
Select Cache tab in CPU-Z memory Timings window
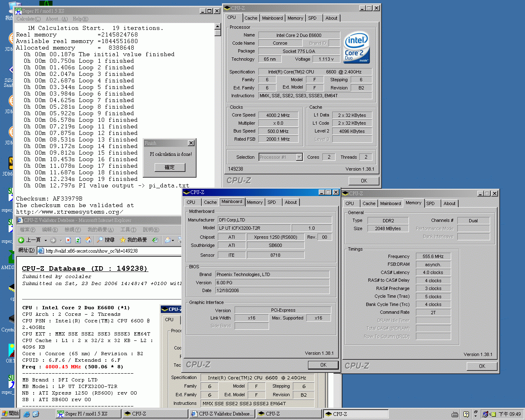(x=369, y=203)
